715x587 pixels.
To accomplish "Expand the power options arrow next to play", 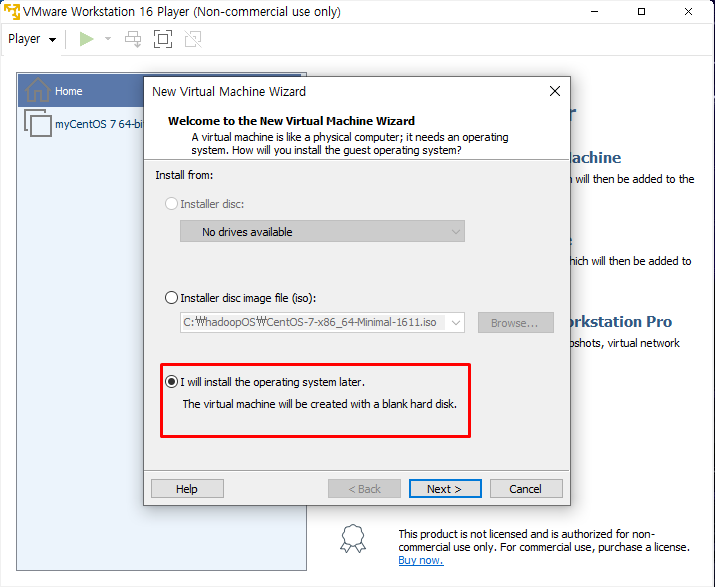I will click(x=108, y=39).
